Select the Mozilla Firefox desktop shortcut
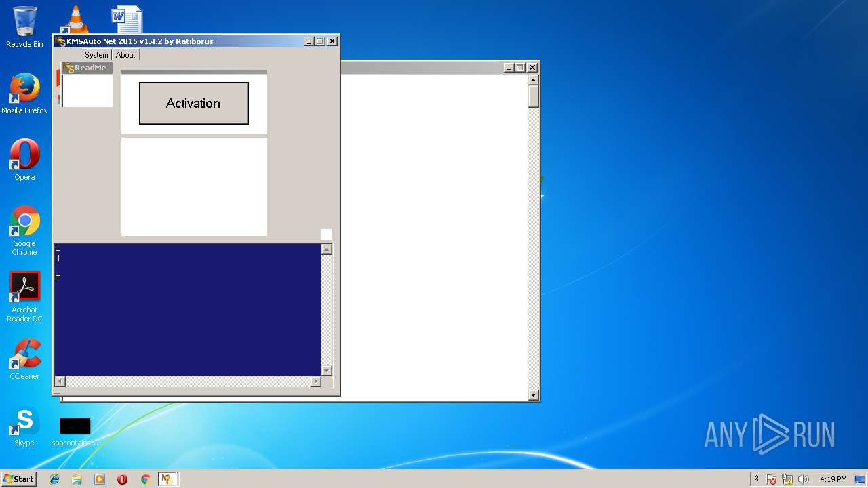This screenshot has width=868, height=488. tap(24, 94)
